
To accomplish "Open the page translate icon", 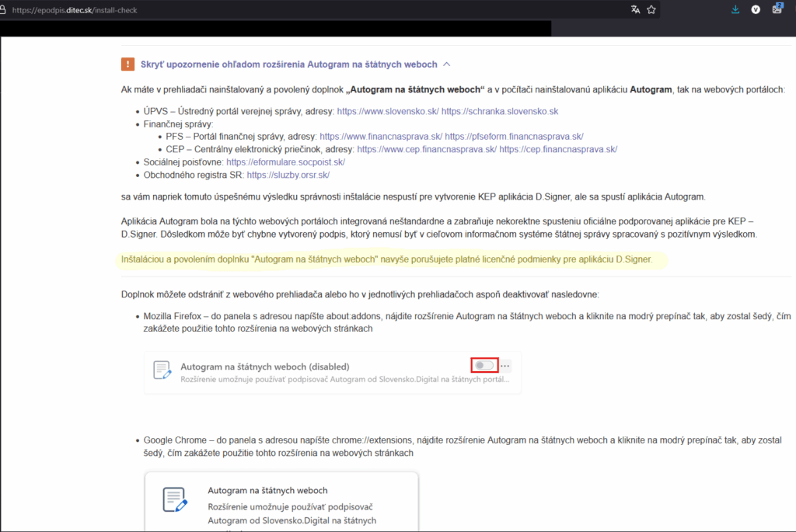I will click(635, 9).
